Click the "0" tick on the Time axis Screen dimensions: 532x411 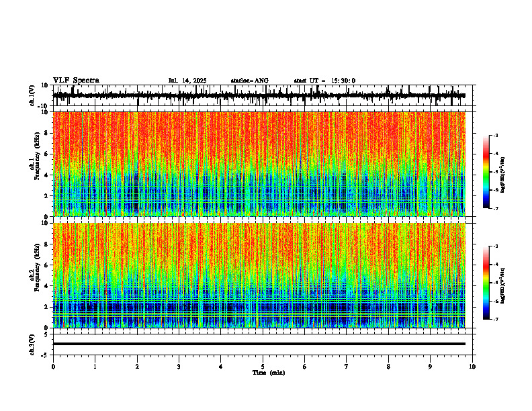point(53,367)
